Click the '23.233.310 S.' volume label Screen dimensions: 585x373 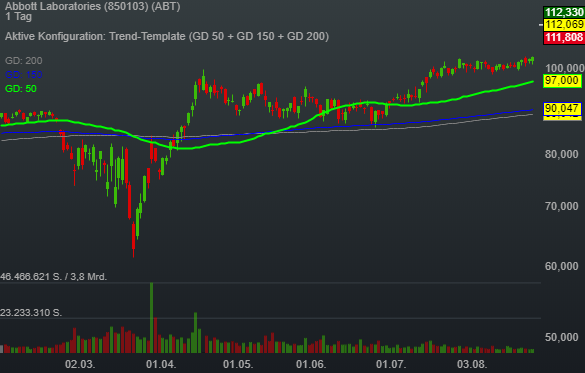(x=31, y=313)
